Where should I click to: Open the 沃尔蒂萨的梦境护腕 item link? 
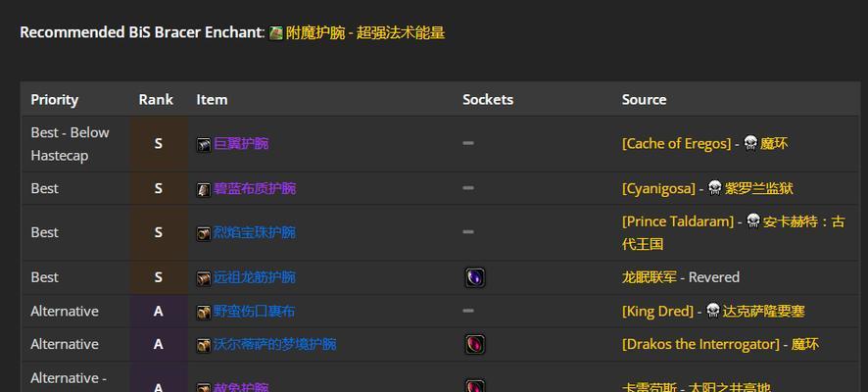pyautogui.click(x=275, y=344)
